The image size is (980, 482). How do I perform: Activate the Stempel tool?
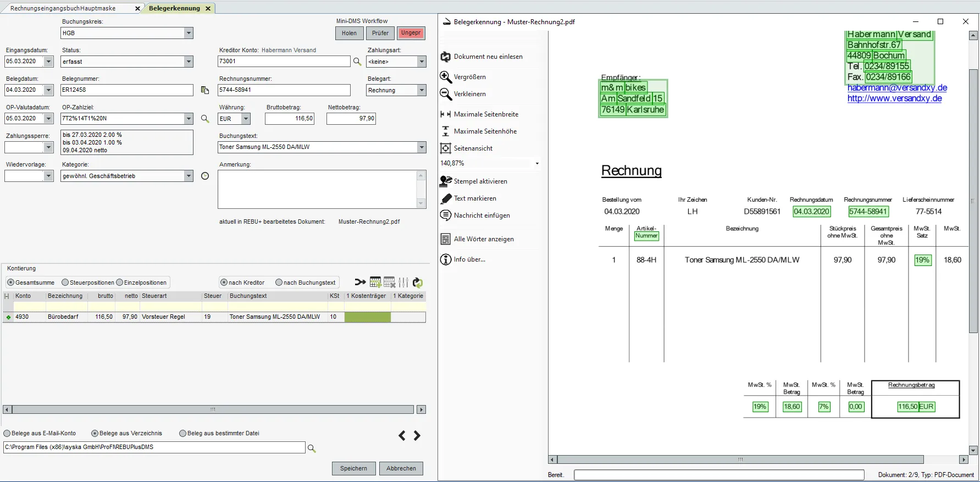click(446, 181)
